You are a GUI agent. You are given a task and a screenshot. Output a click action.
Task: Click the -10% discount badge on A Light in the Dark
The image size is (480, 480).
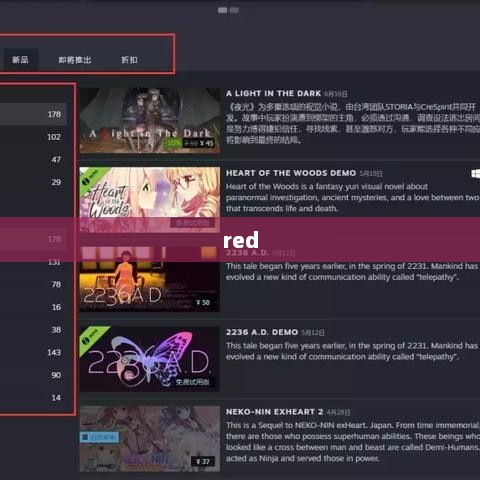pyautogui.click(x=173, y=143)
